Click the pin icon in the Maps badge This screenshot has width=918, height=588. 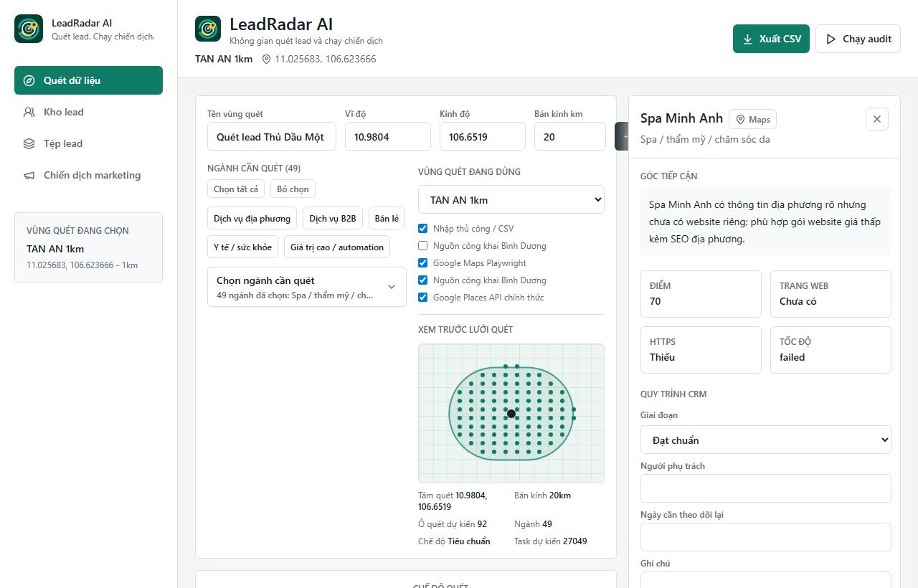pyautogui.click(x=741, y=120)
